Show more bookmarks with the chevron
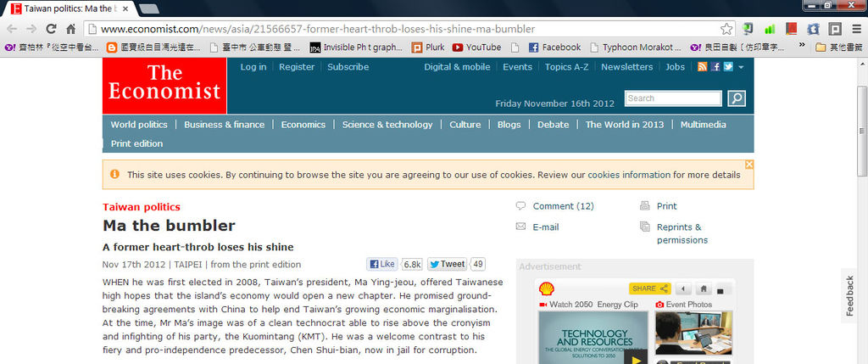Image resolution: width=868 pixels, height=364 pixels. click(x=802, y=47)
